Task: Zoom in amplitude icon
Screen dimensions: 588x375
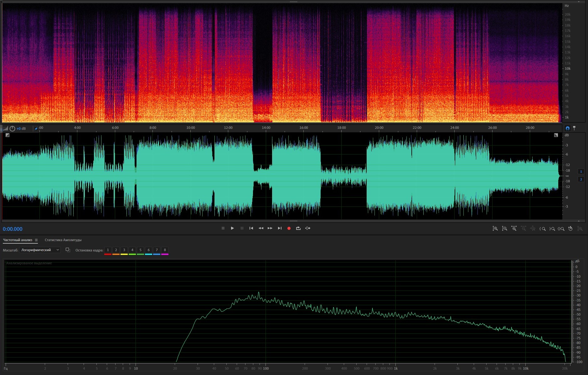Action: click(495, 229)
